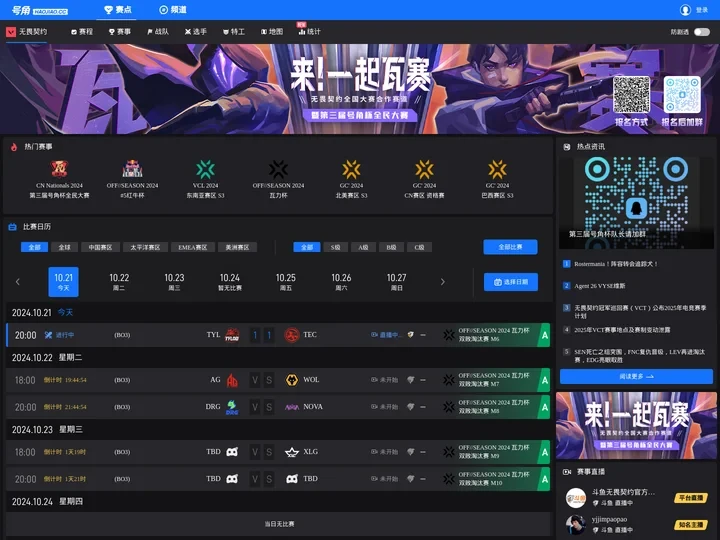Filter matches by C级 tier
The height and width of the screenshot is (540, 720).
tap(420, 247)
